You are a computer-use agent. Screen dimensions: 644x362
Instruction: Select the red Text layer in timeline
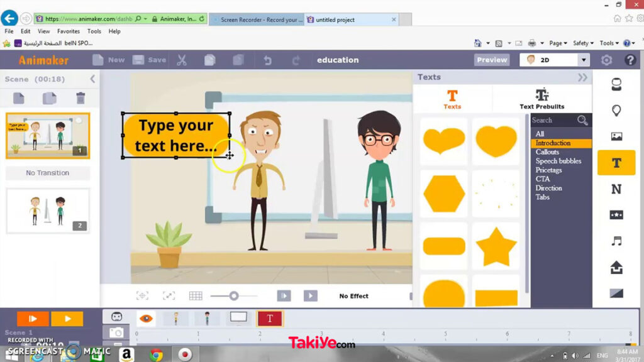point(270,319)
